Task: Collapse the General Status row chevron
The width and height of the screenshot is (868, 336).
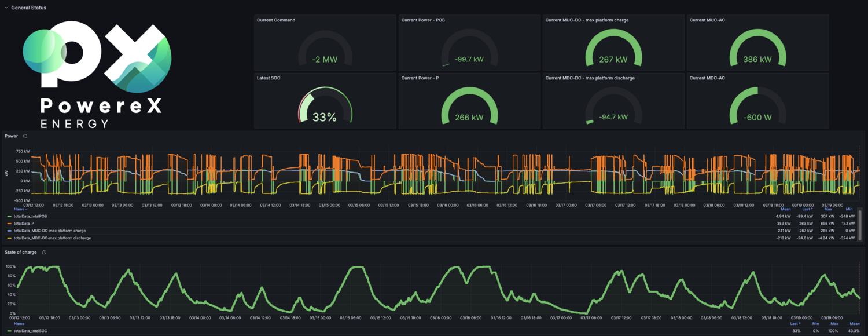Action: (6, 8)
